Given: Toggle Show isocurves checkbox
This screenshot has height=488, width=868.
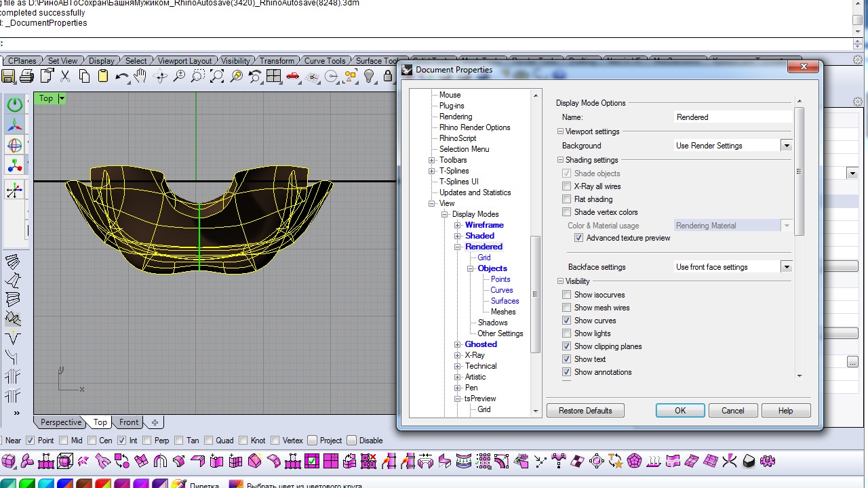Looking at the screenshot, I should [567, 295].
